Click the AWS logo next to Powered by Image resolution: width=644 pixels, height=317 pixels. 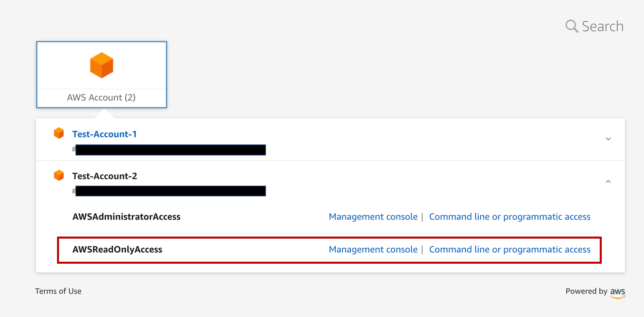click(x=618, y=292)
